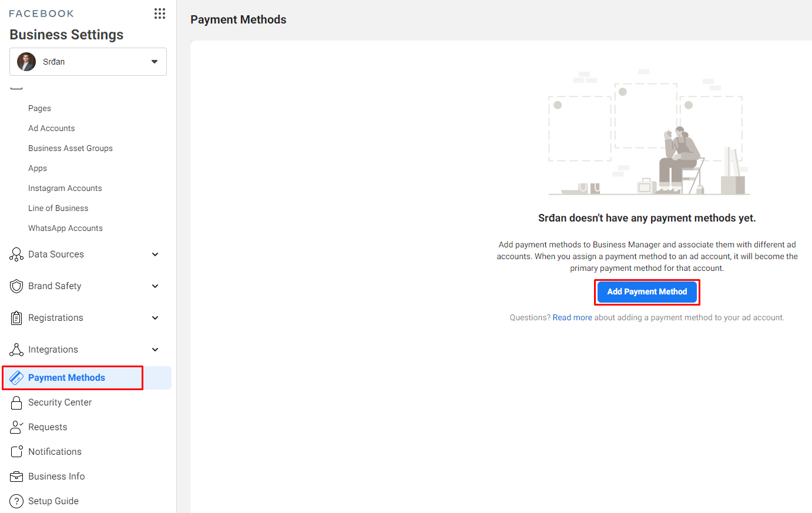
Task: Click "Srđan doesn't have any payment methods yet."
Action: point(647,218)
